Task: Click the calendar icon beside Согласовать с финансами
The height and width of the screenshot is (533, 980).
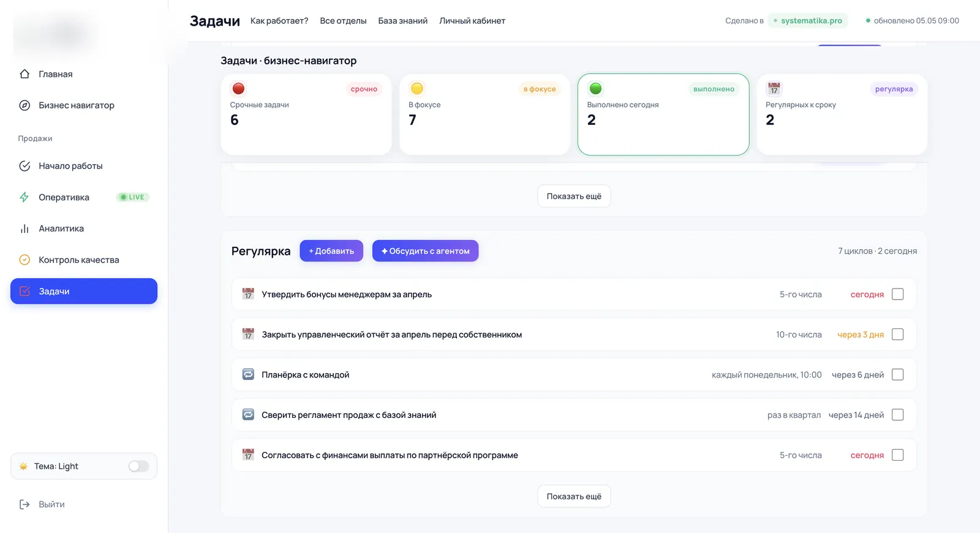Action: point(248,455)
